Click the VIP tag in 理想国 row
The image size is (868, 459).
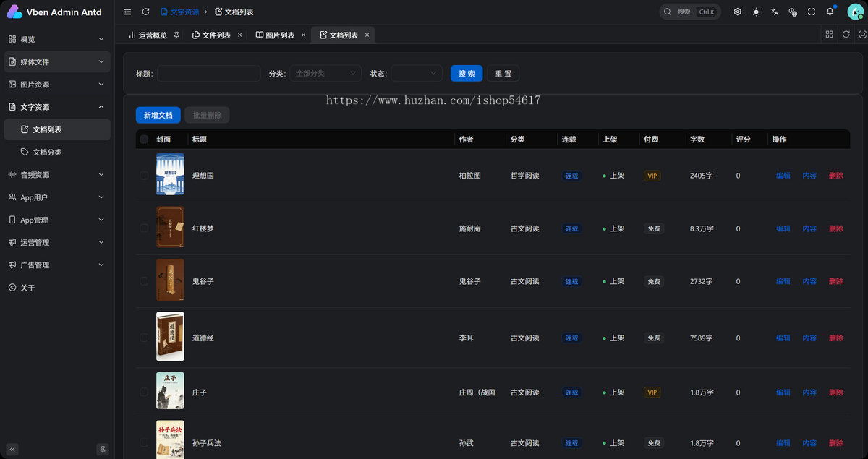click(653, 176)
